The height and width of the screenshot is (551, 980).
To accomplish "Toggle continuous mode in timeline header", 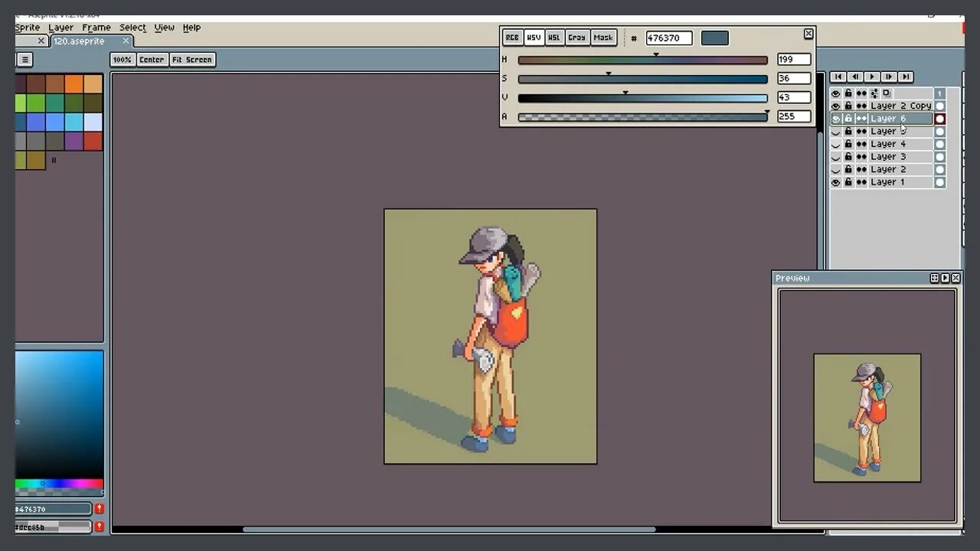I will point(861,93).
